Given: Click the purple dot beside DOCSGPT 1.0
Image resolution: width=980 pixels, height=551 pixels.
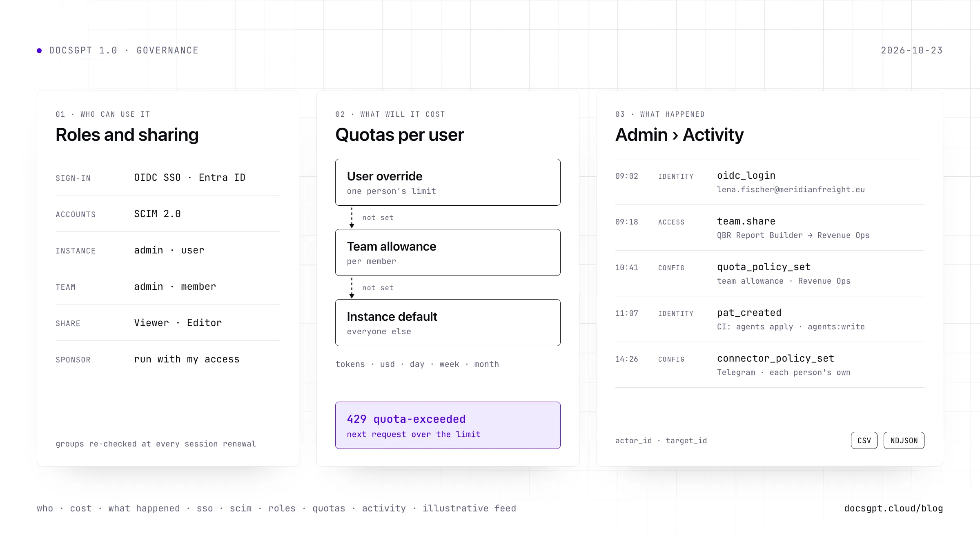Looking at the screenshot, I should pos(39,51).
